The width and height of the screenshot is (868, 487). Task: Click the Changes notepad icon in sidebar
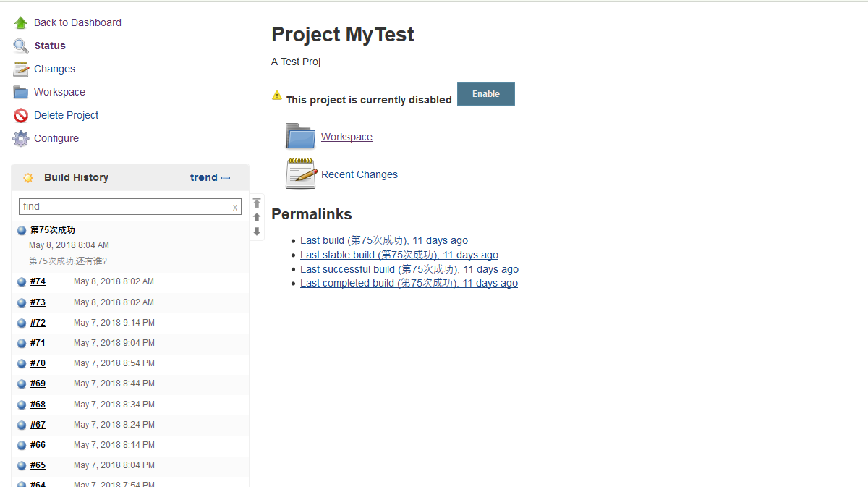[20, 69]
